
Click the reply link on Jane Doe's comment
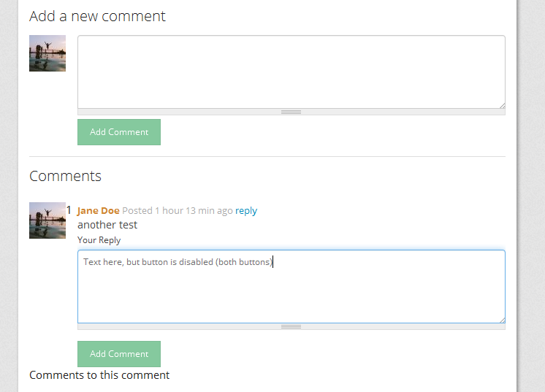click(246, 211)
